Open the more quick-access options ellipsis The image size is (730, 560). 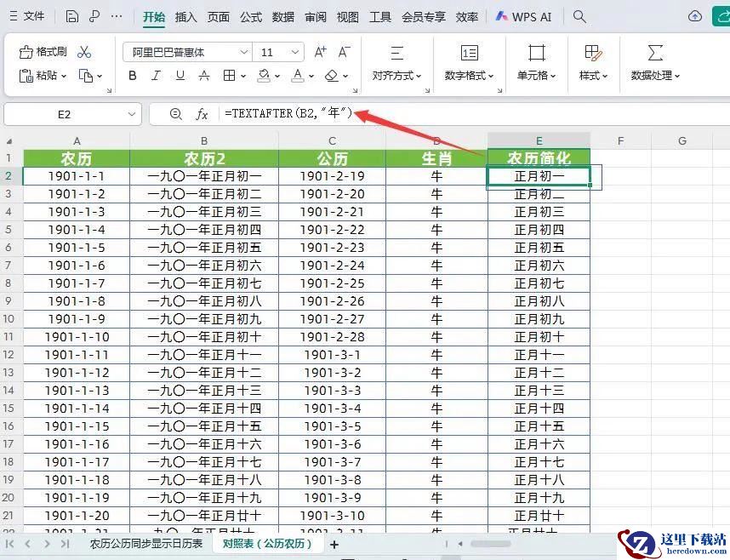point(117,16)
